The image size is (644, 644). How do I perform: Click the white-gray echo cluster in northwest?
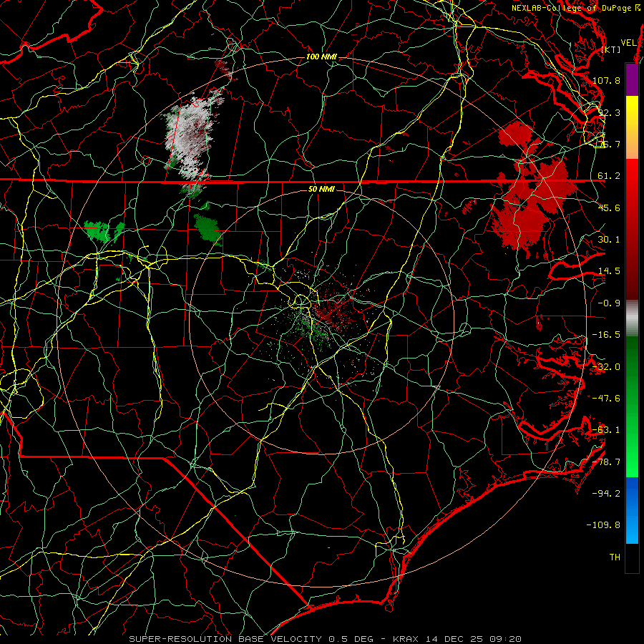click(x=191, y=135)
